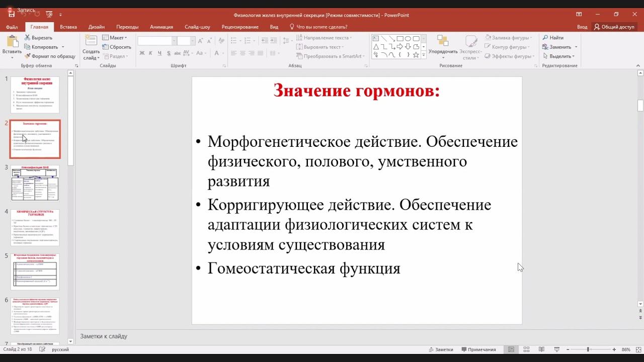Viewport: 644px width, 362px height.
Task: Toggle text shadow (S) formatting
Action: pos(169,53)
